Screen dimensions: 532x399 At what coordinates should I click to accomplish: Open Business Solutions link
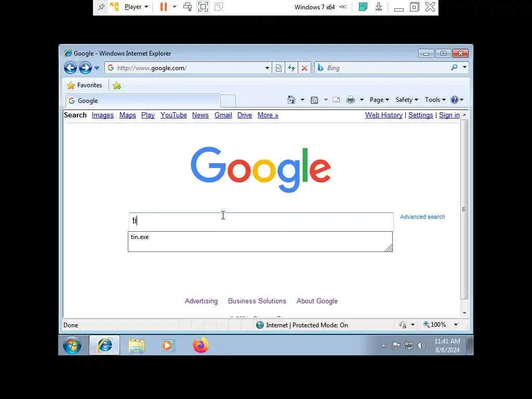(257, 301)
